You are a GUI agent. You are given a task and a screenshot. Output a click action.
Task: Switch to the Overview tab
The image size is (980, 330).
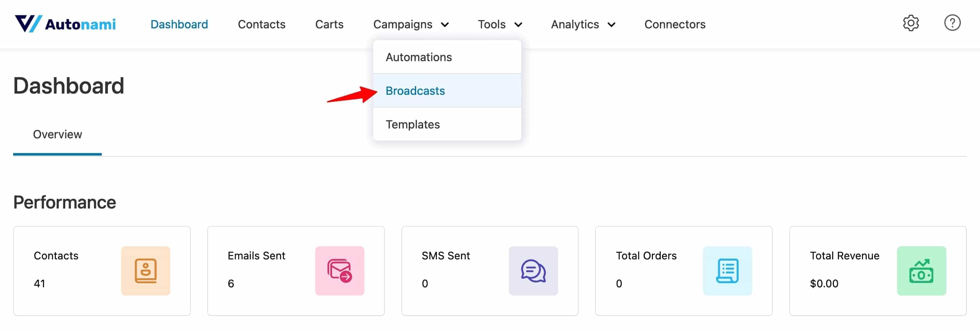pos(57,135)
